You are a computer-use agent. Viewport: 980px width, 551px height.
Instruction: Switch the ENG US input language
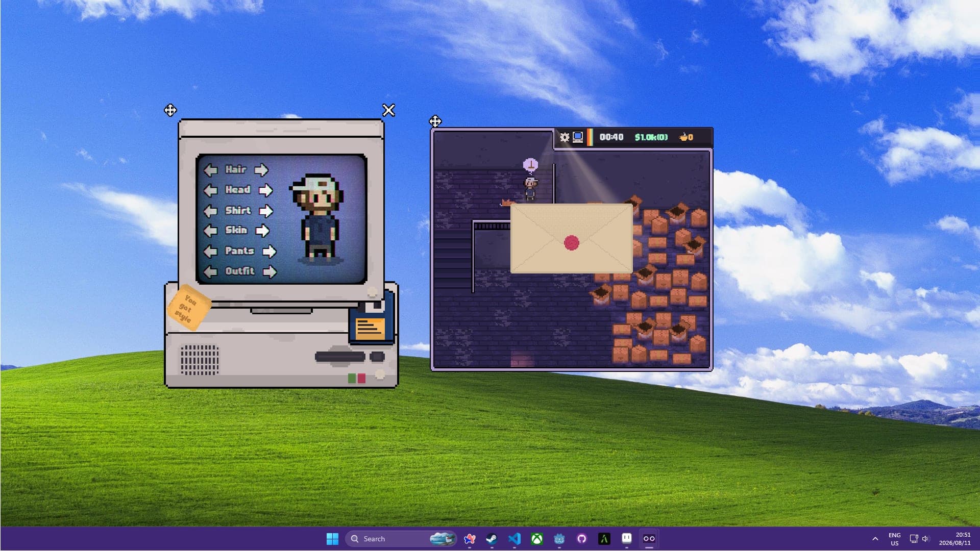pos(894,539)
